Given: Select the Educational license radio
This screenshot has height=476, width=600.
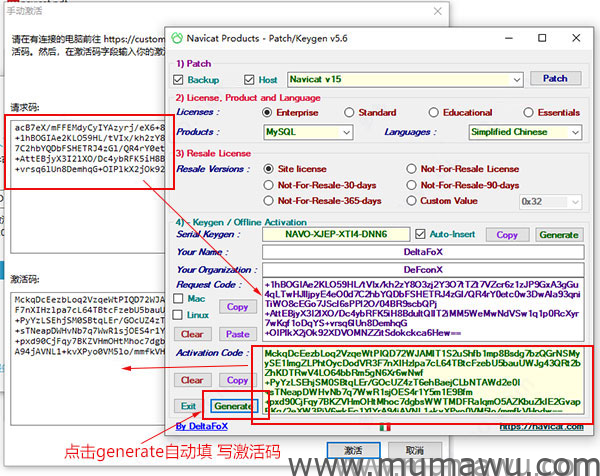Looking at the screenshot, I should coord(433,112).
